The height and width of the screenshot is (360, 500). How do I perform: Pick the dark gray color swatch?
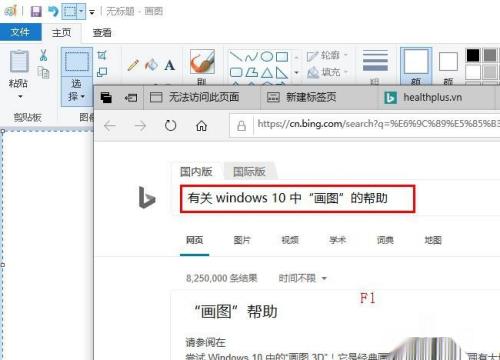pos(490,55)
